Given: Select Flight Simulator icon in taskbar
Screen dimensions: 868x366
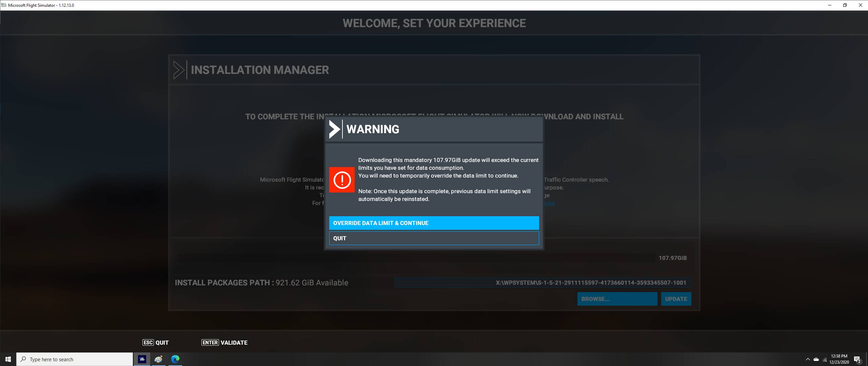Looking at the screenshot, I should tap(142, 359).
